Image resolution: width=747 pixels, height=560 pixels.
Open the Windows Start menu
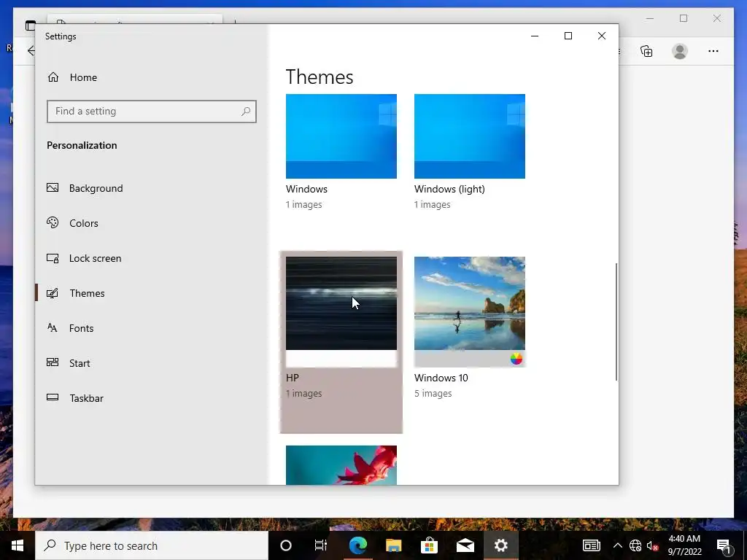[18, 545]
